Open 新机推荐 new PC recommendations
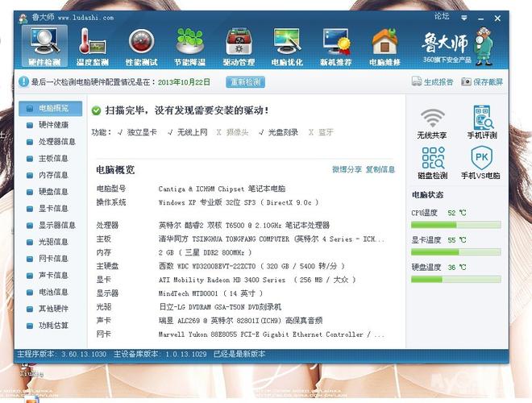Screen dimensions: 532x403 click(x=336, y=47)
